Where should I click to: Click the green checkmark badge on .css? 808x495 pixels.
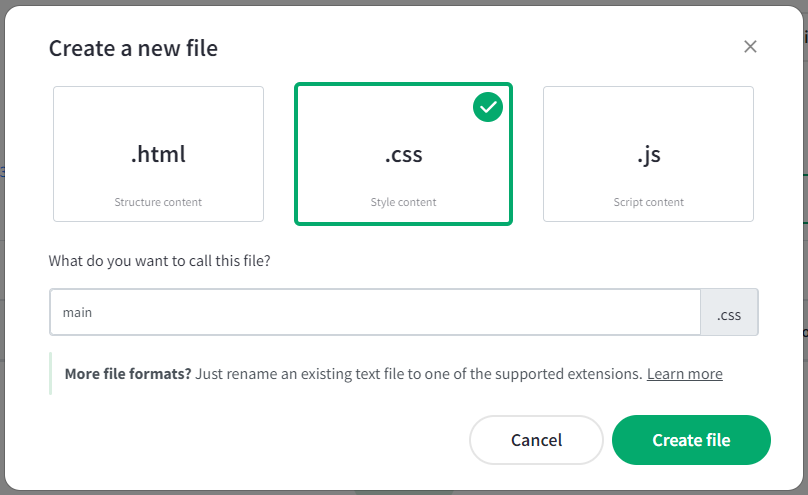[488, 107]
